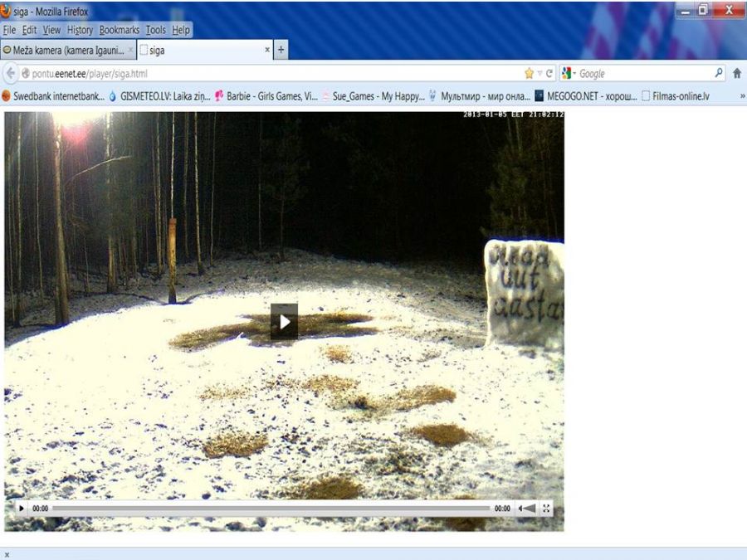Click play in the player control bar
747x560 pixels.
click(x=22, y=509)
